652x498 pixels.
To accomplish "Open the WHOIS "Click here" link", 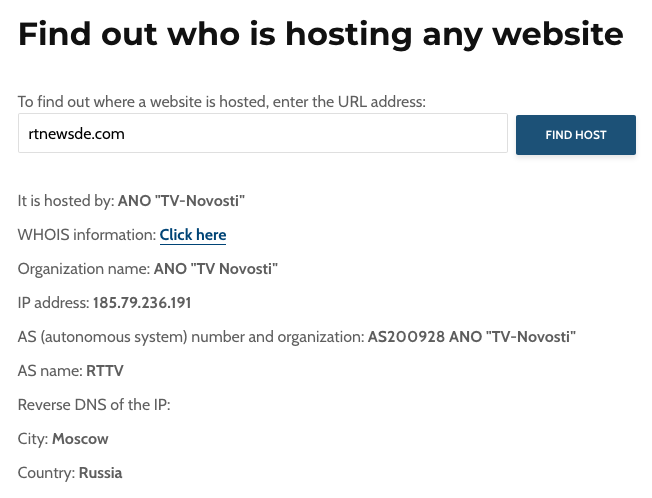I will [x=193, y=235].
